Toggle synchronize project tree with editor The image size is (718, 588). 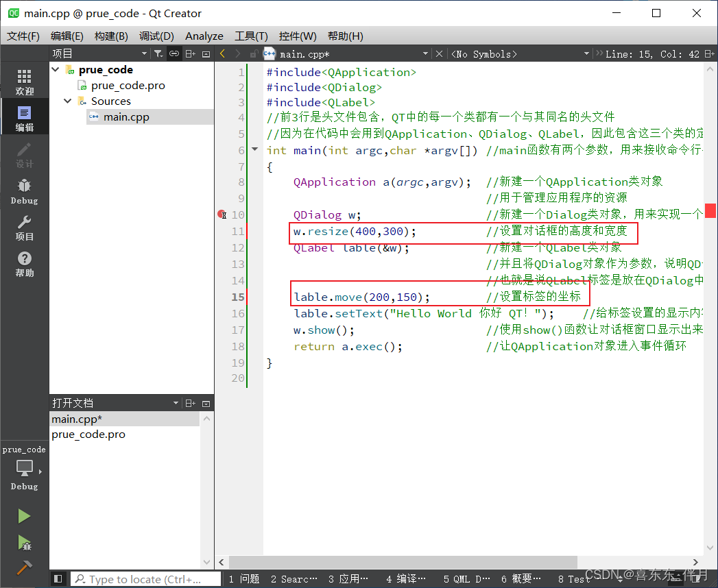173,53
